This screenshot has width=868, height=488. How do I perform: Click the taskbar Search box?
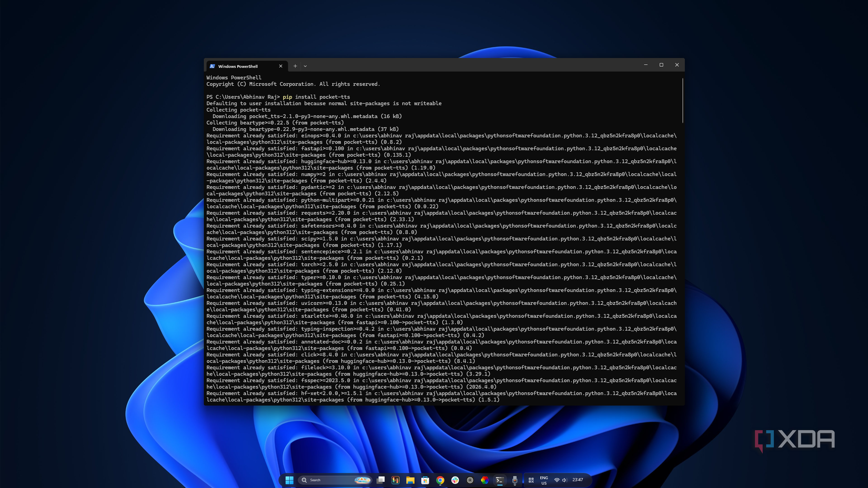[x=335, y=480]
